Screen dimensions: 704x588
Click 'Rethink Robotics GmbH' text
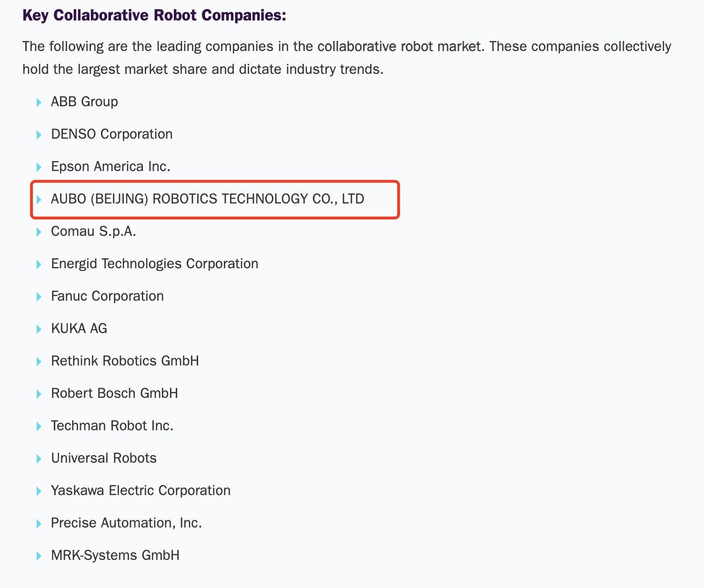coord(125,361)
